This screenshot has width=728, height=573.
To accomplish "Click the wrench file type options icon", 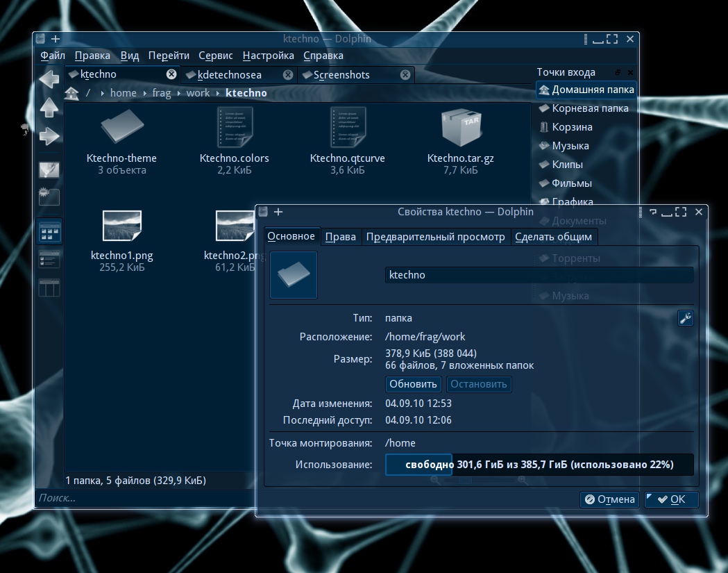I will tap(685, 318).
